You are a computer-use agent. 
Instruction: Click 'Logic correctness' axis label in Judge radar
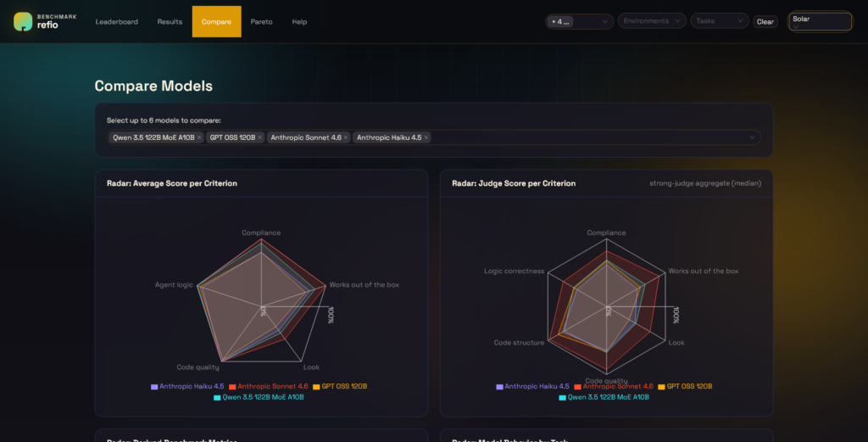coord(515,271)
